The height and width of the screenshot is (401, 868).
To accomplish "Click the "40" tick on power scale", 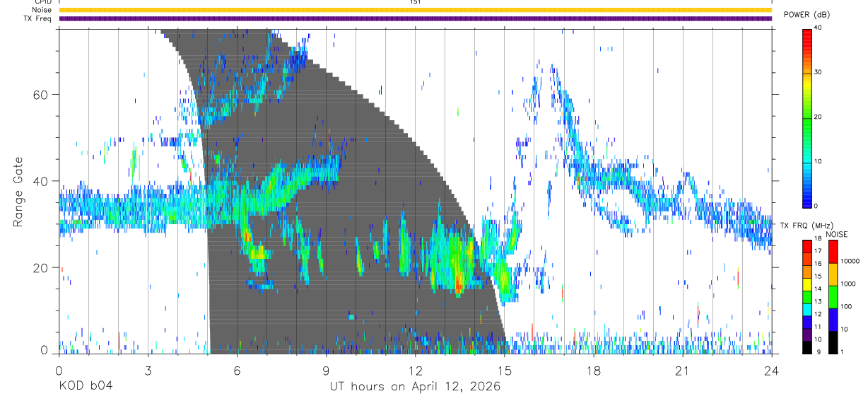I will tap(818, 28).
